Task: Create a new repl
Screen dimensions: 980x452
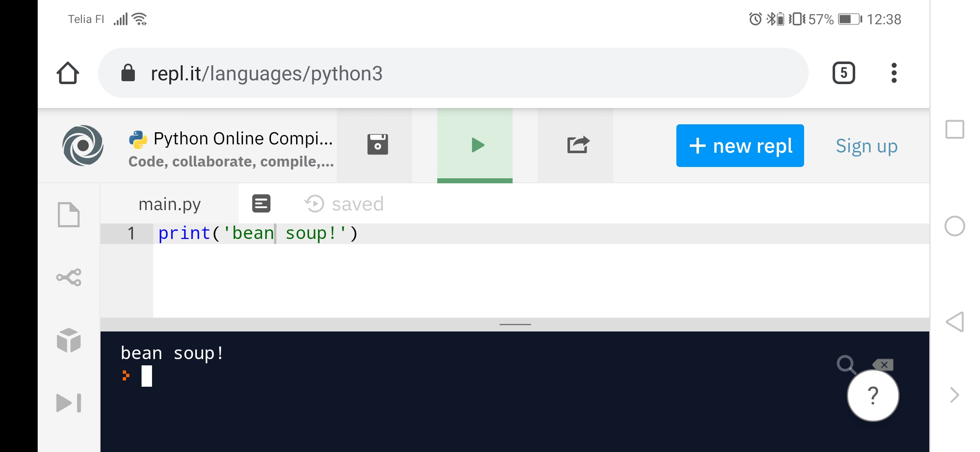Action: point(740,146)
